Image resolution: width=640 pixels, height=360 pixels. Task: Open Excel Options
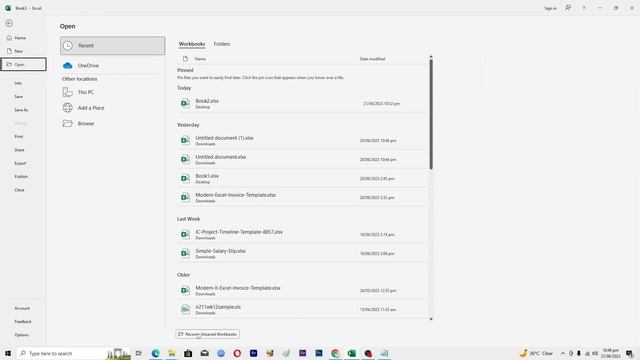pyautogui.click(x=21, y=335)
